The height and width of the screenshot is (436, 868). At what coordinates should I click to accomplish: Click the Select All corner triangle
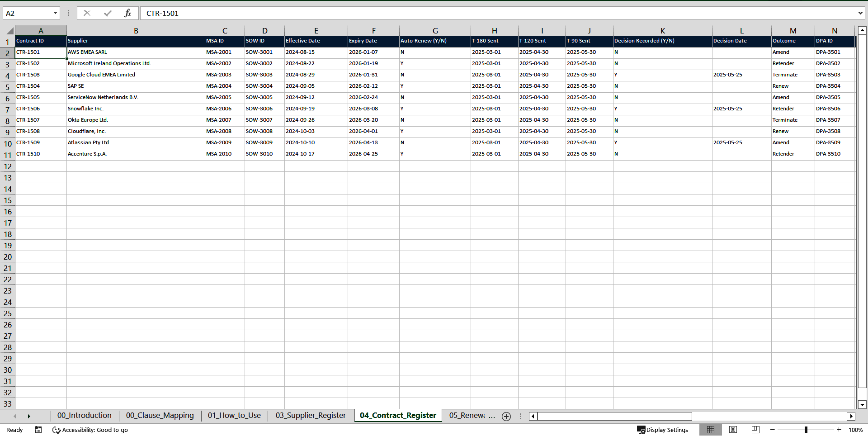tap(9, 31)
